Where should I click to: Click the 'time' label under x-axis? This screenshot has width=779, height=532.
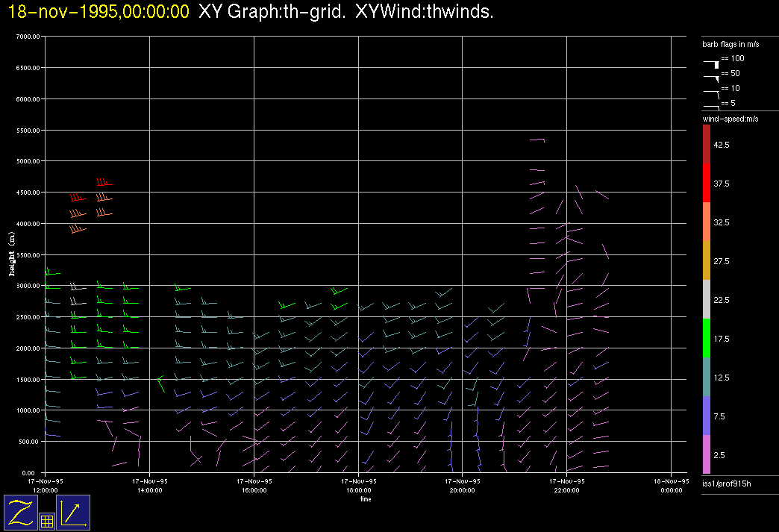point(366,499)
